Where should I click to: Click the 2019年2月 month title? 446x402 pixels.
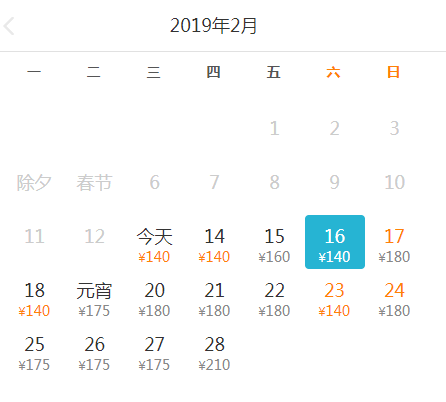click(x=213, y=26)
